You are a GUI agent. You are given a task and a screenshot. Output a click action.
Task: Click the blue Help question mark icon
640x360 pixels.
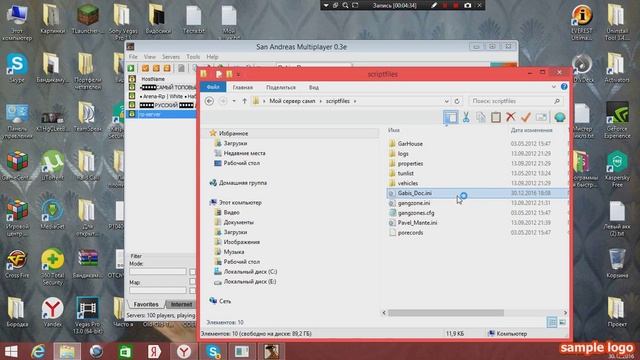[x=564, y=87]
